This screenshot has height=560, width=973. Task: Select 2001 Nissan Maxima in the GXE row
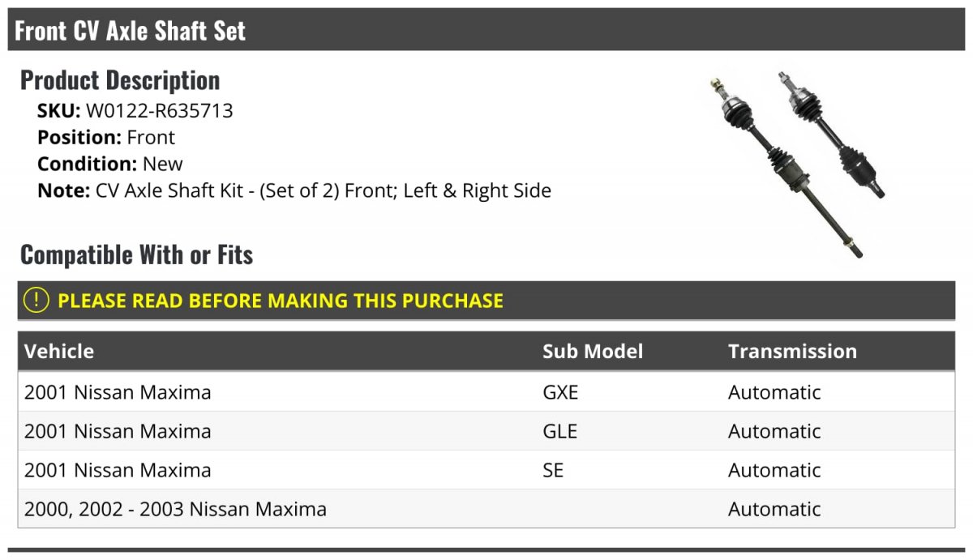(118, 392)
